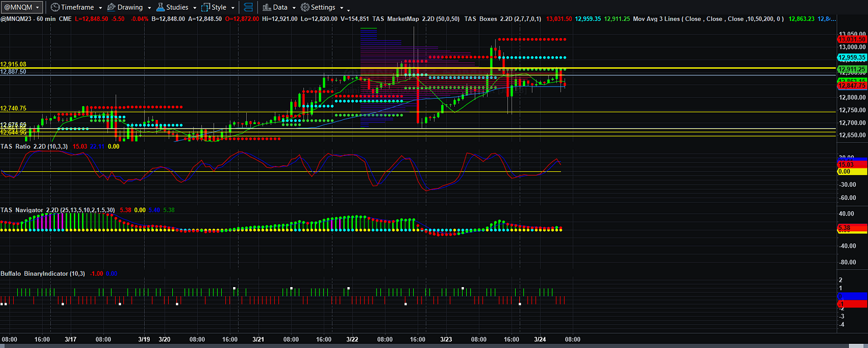Open the Studies menu label
The image size is (868, 348).
pyautogui.click(x=177, y=8)
